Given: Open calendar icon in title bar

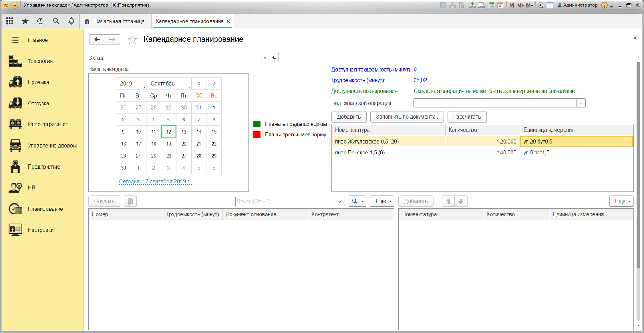Looking at the screenshot, I should point(500,5).
